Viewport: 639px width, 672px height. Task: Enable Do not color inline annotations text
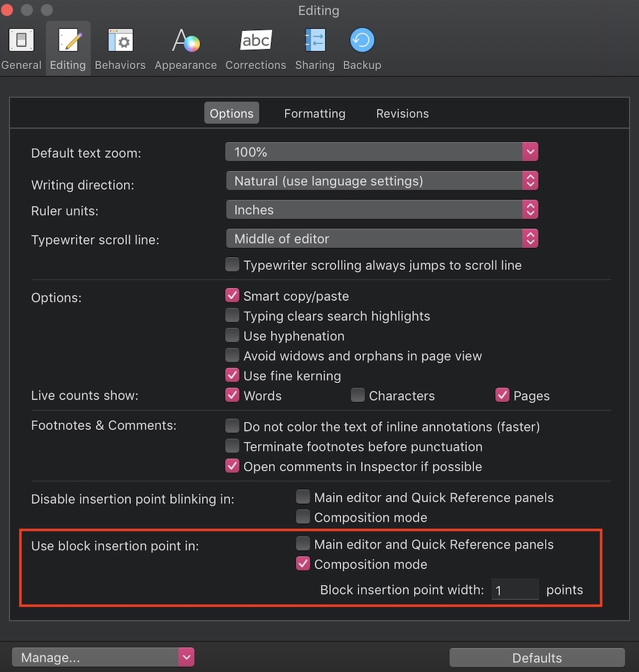click(x=233, y=426)
